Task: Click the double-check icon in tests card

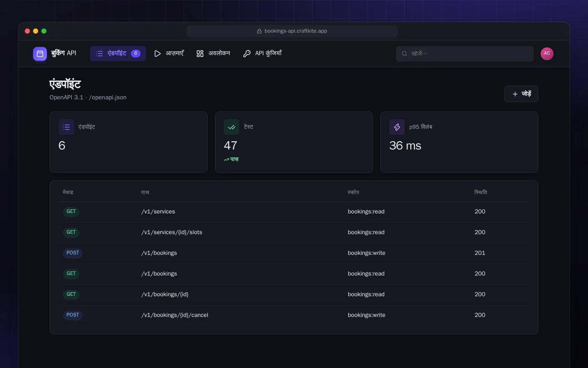Action: pyautogui.click(x=232, y=127)
